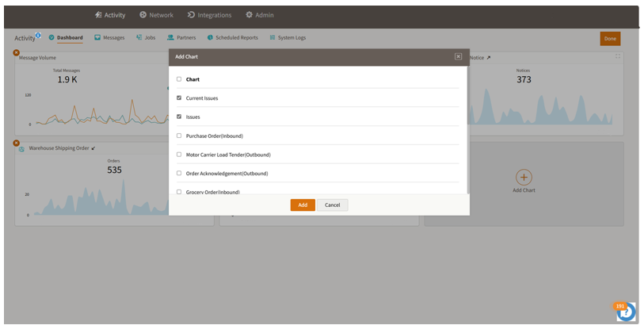Click the Jobs tab icon
The image size is (644, 329).
click(x=139, y=37)
